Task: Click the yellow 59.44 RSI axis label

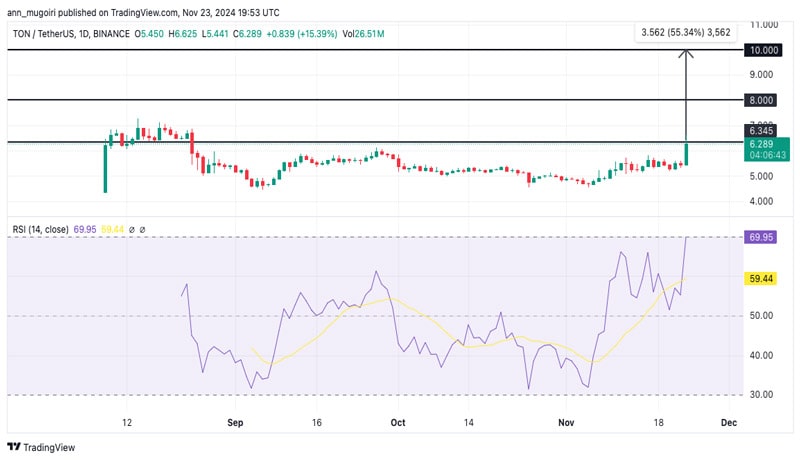Action: pos(761,278)
